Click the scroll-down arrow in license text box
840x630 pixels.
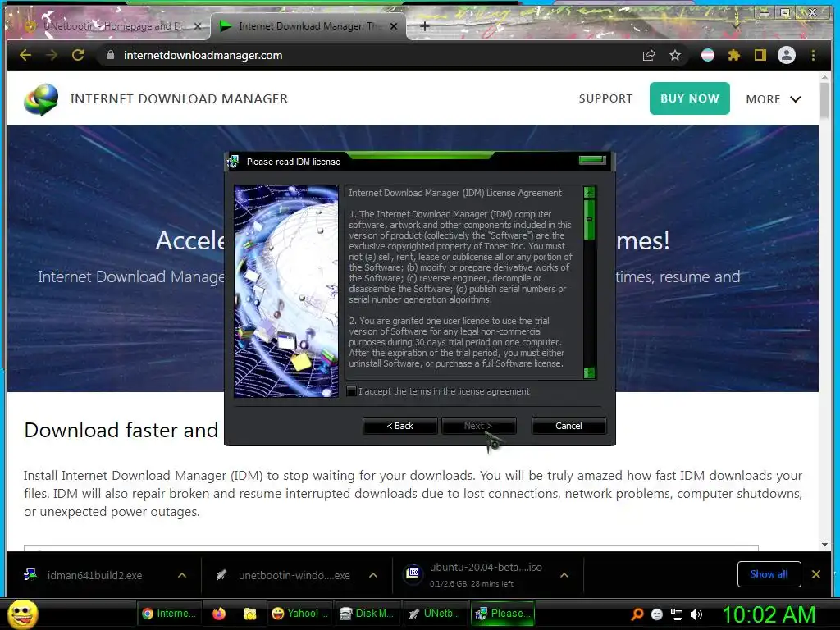[x=589, y=372]
